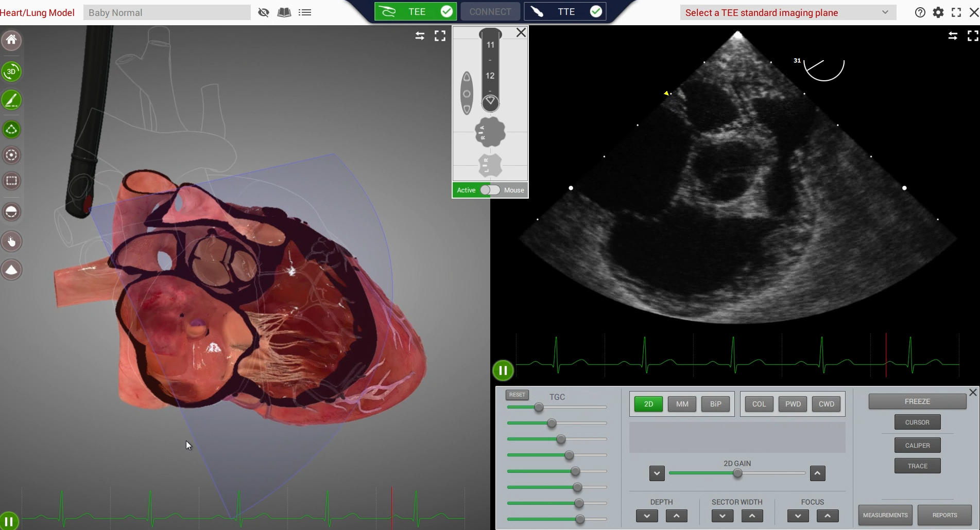
Task: Click the Heart/Lung Model label
Action: [x=37, y=12]
